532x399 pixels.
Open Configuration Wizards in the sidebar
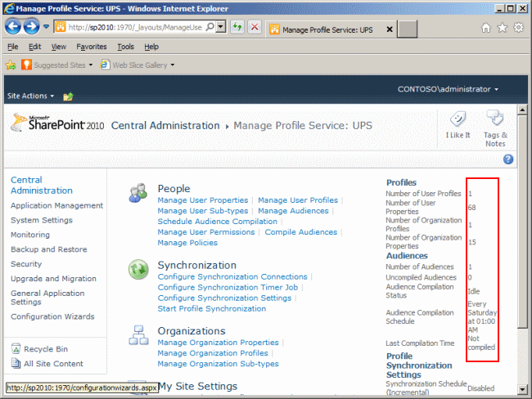click(x=52, y=316)
